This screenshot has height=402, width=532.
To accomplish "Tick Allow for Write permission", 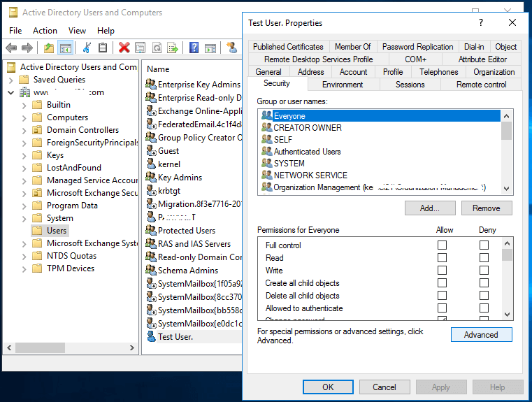I will [x=442, y=271].
